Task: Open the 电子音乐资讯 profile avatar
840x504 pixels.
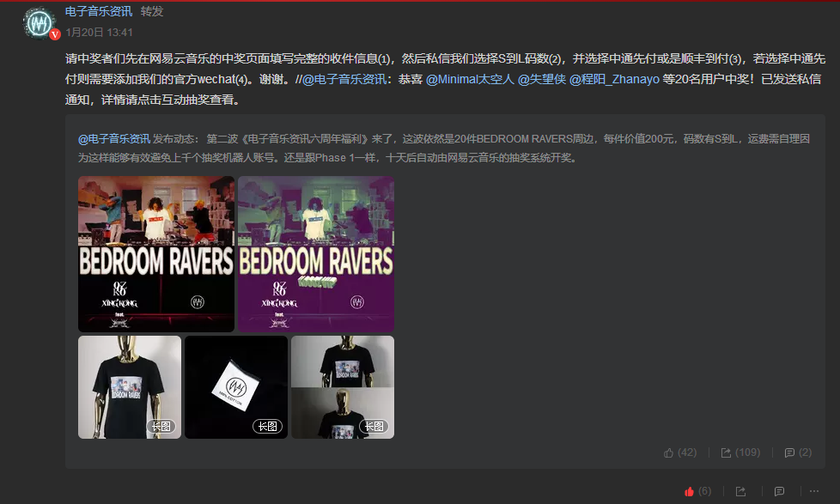Action: pos(40,23)
